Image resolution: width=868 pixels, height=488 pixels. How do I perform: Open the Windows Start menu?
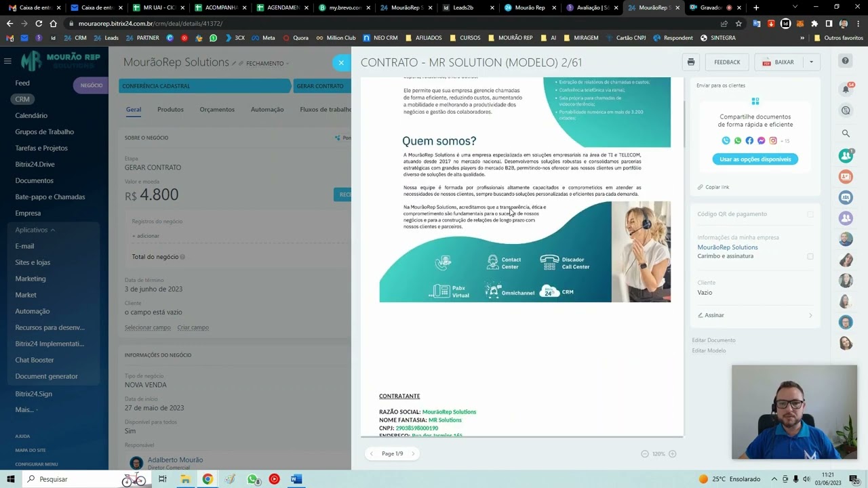tap(10, 479)
